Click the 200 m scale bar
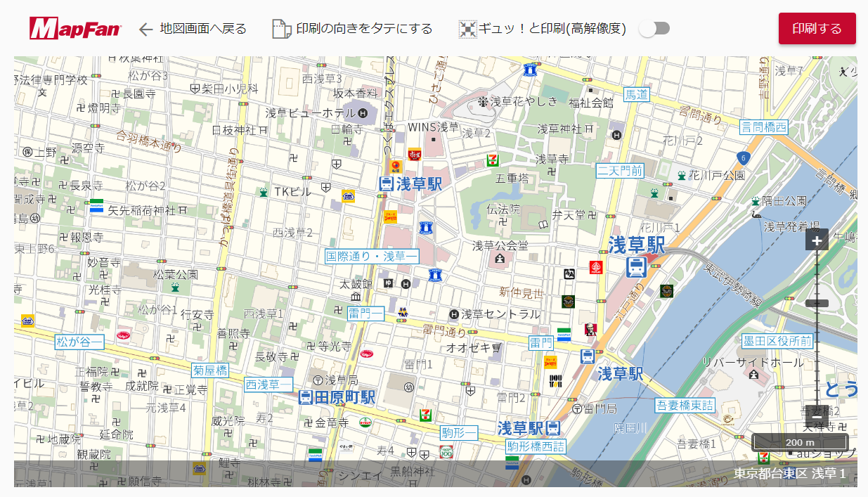 pos(800,443)
